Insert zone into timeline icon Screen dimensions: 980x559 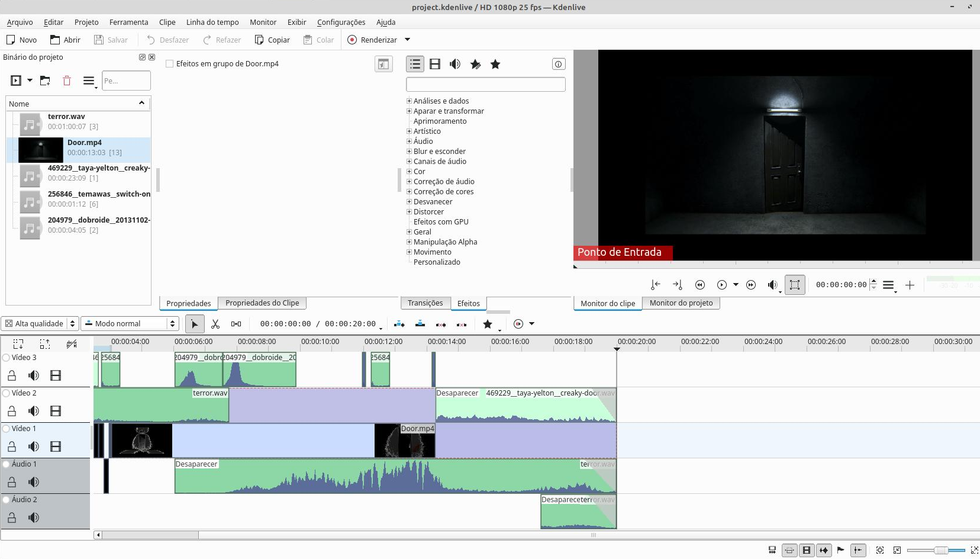[399, 324]
